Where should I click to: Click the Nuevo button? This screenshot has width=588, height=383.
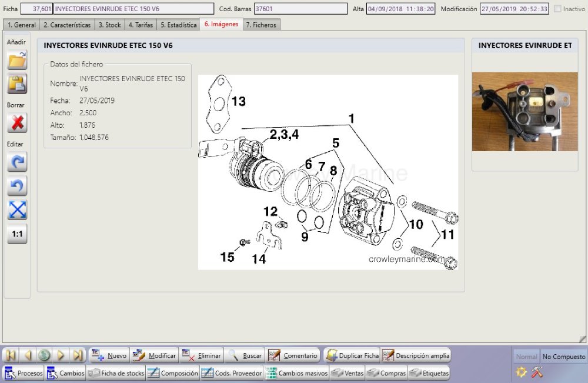click(x=109, y=355)
